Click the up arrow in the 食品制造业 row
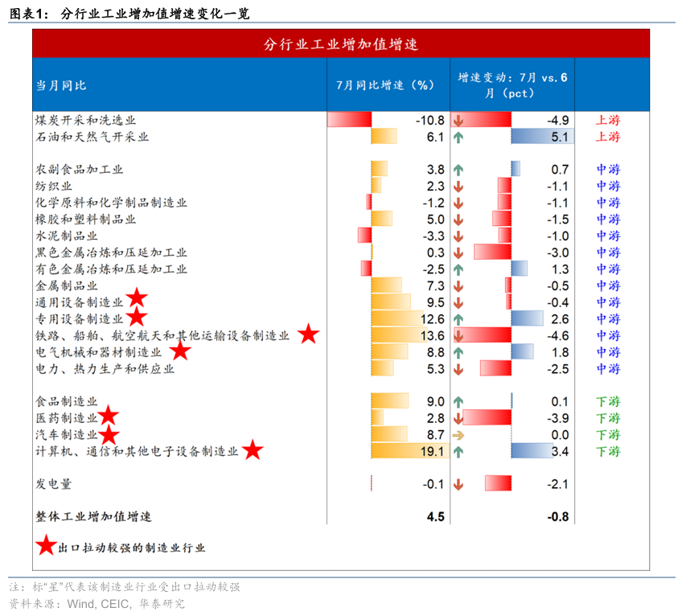 pos(458,402)
